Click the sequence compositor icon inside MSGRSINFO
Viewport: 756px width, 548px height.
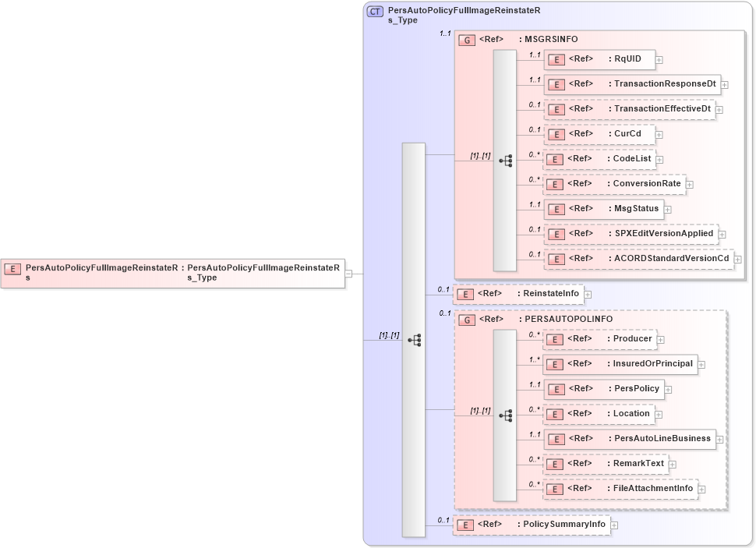pyautogui.click(x=507, y=160)
